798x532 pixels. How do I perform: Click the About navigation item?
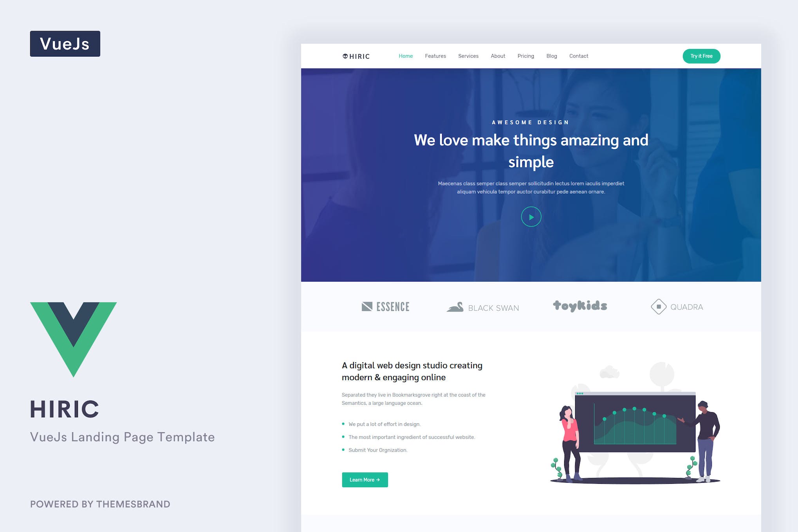[x=498, y=56]
